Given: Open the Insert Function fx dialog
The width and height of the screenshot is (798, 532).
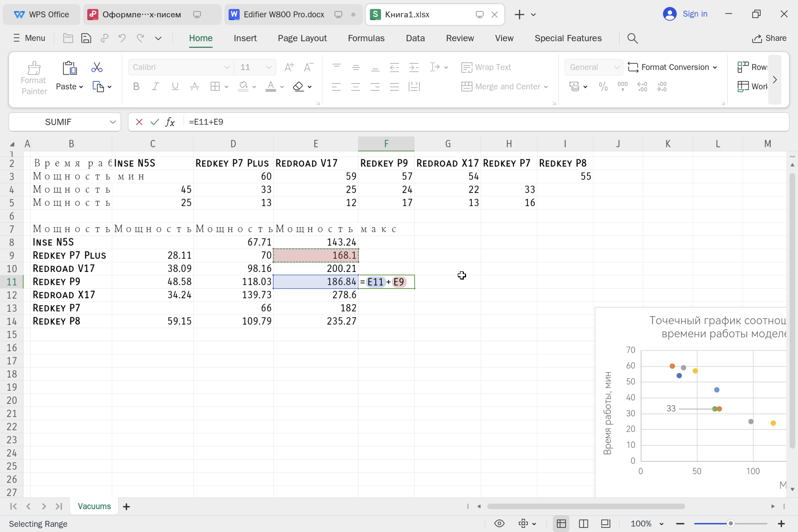Looking at the screenshot, I should 170,122.
